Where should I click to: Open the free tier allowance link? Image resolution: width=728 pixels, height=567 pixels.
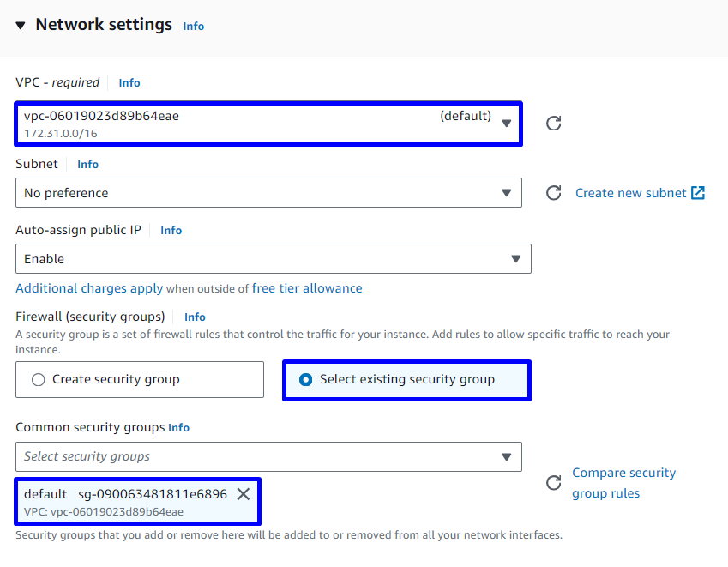[307, 288]
